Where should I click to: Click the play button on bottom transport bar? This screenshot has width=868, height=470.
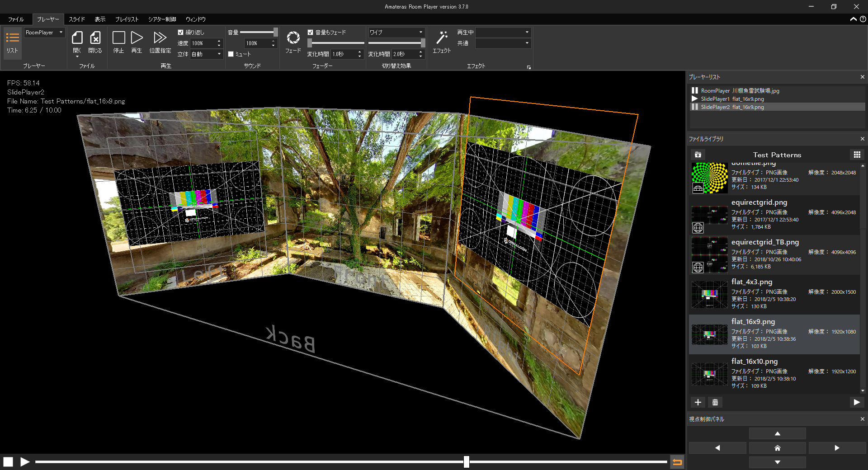point(25,461)
